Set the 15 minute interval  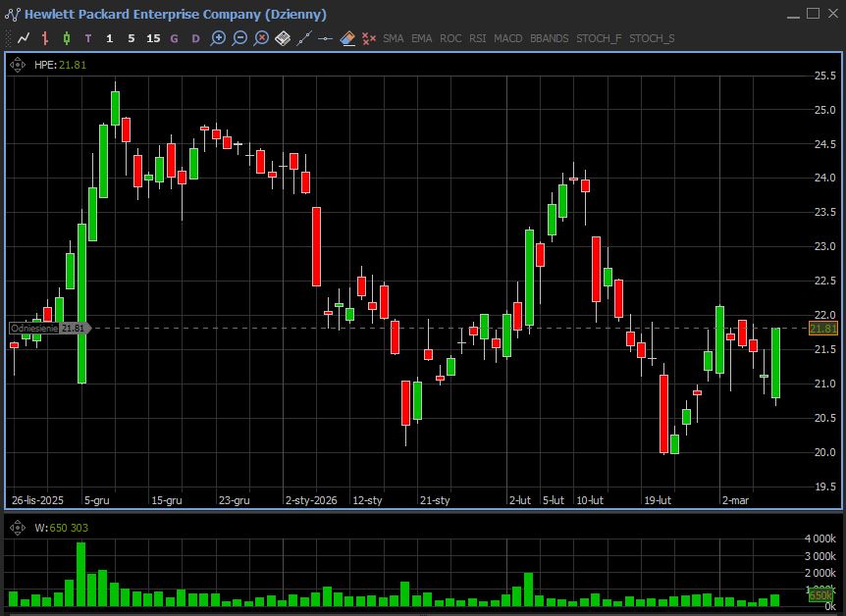click(152, 38)
